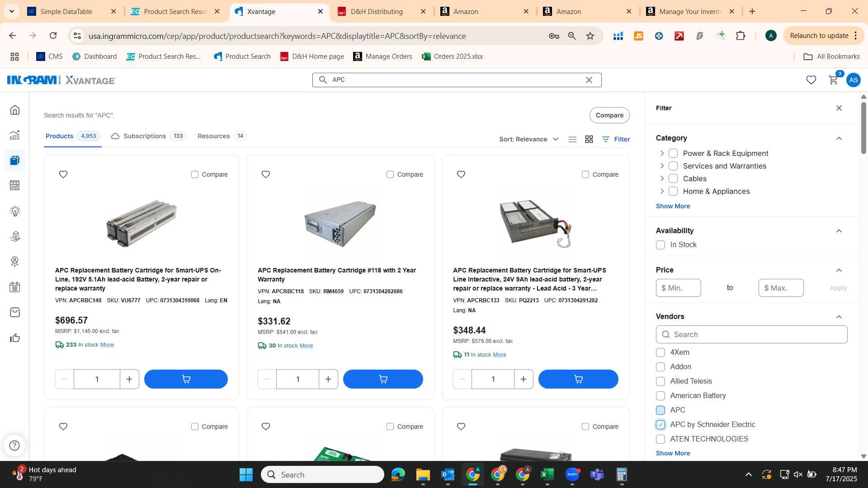Switch to the Subscriptions tab

point(149,136)
